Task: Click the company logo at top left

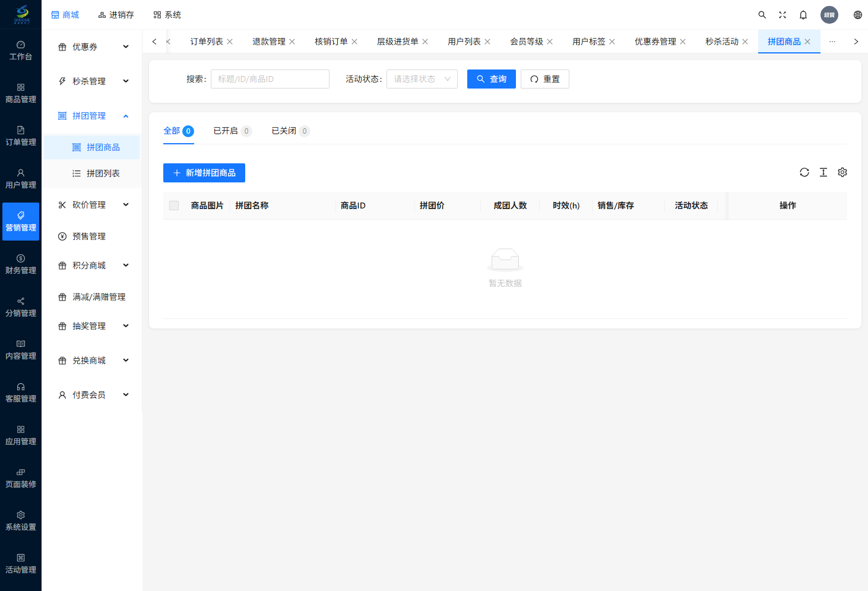Action: [x=21, y=14]
